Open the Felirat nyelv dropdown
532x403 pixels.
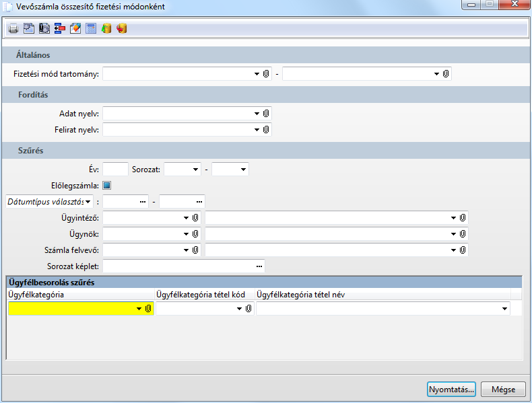click(257, 129)
